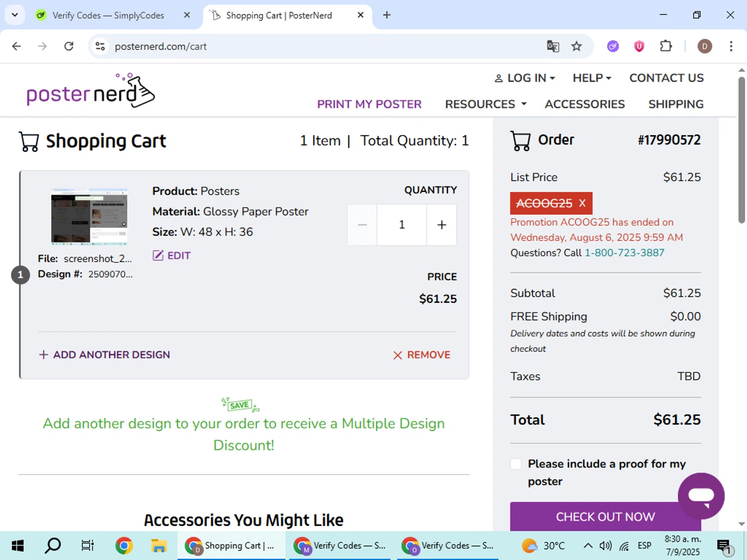
Task: Reload the page with the refresh icon
Action: tap(69, 46)
